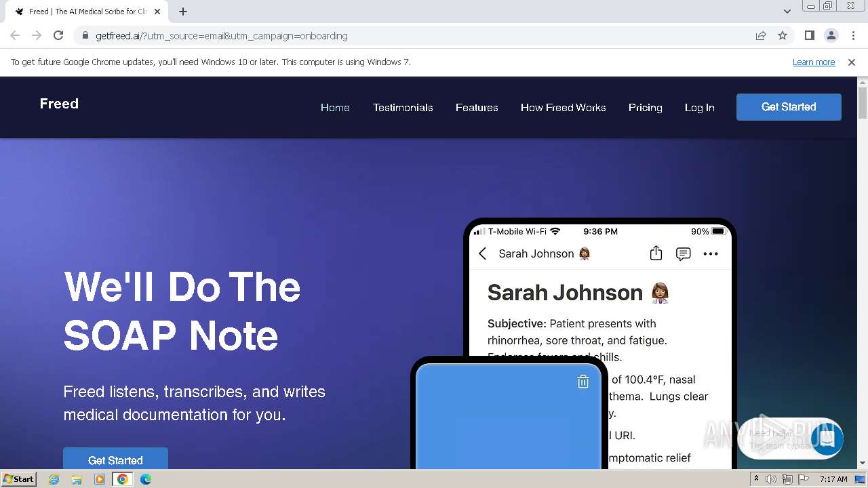Bookmark this page with the star icon

click(783, 36)
